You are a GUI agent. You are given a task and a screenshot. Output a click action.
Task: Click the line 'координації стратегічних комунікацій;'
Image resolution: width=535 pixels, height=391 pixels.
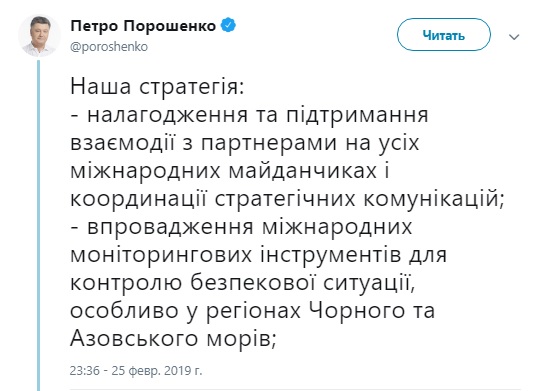click(x=287, y=199)
